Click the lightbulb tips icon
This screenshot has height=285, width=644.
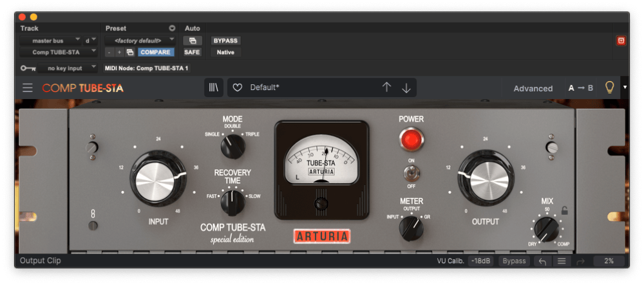[611, 87]
